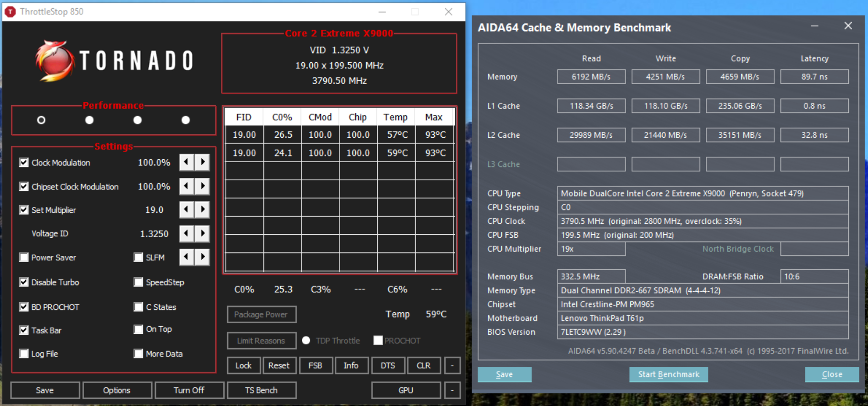Click right arrow next to SLFM
Viewport: 868px width, 406px height.
point(203,257)
